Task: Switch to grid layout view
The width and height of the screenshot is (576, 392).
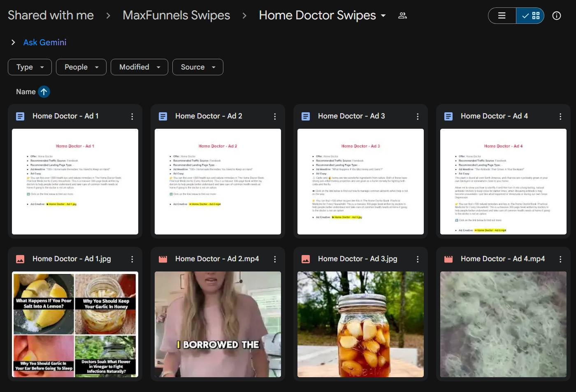Action: (x=531, y=16)
